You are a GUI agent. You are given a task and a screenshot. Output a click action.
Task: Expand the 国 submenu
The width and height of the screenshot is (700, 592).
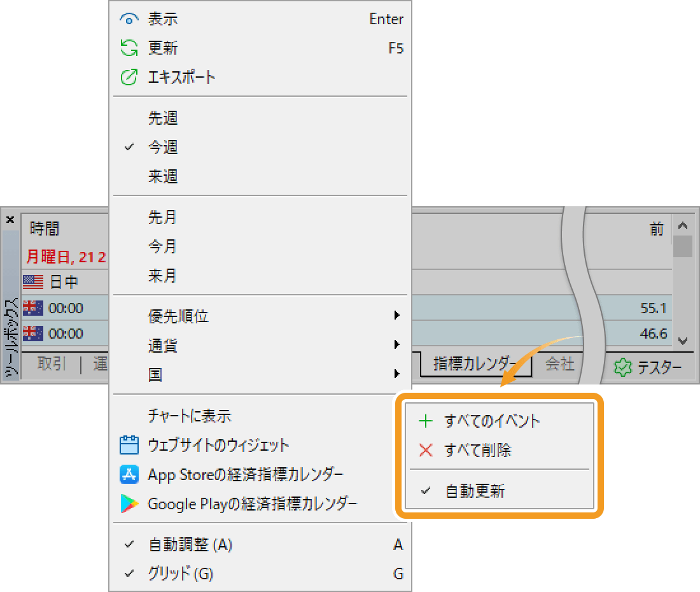tap(260, 374)
